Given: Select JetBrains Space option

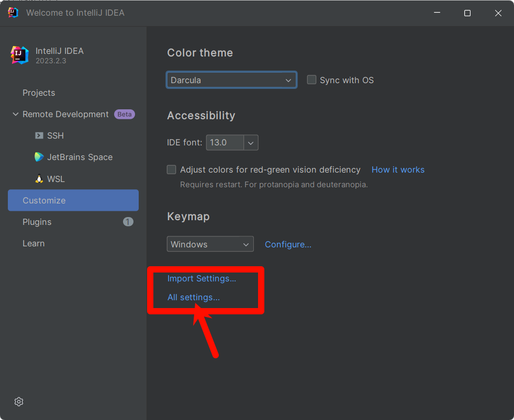Looking at the screenshot, I should tap(80, 157).
